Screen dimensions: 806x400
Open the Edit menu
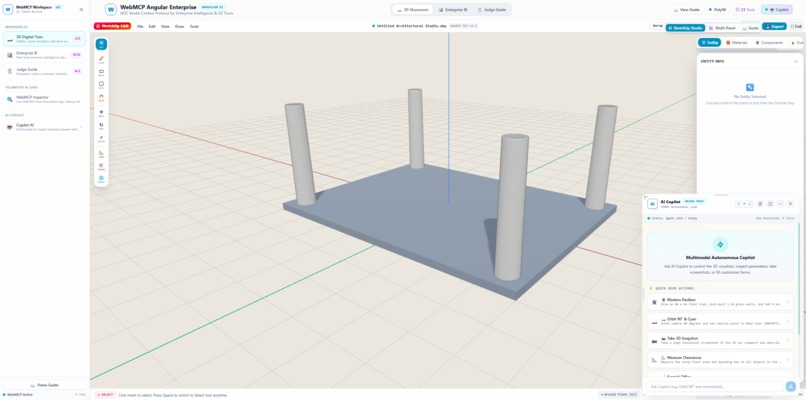point(152,26)
